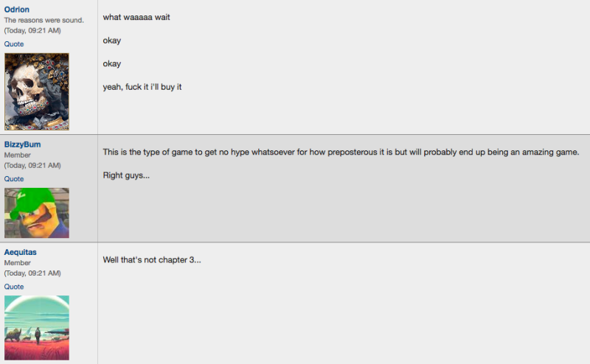This screenshot has height=364, width=590.
Task: Select the timestamp under Odrion's name
Action: [x=32, y=30]
